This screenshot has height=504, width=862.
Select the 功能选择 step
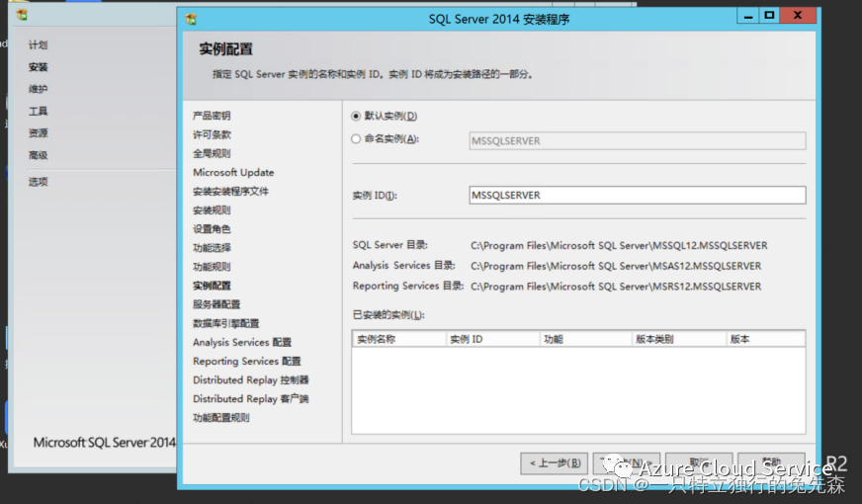tap(212, 248)
